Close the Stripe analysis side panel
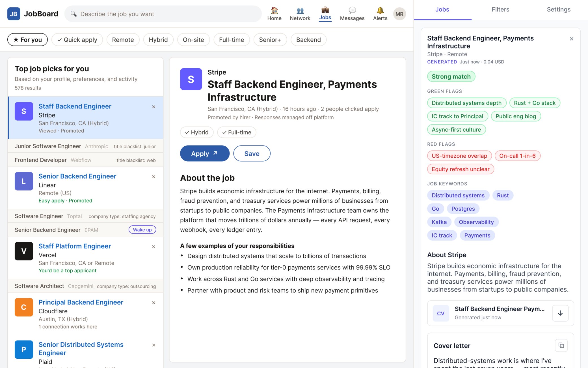 (x=571, y=39)
